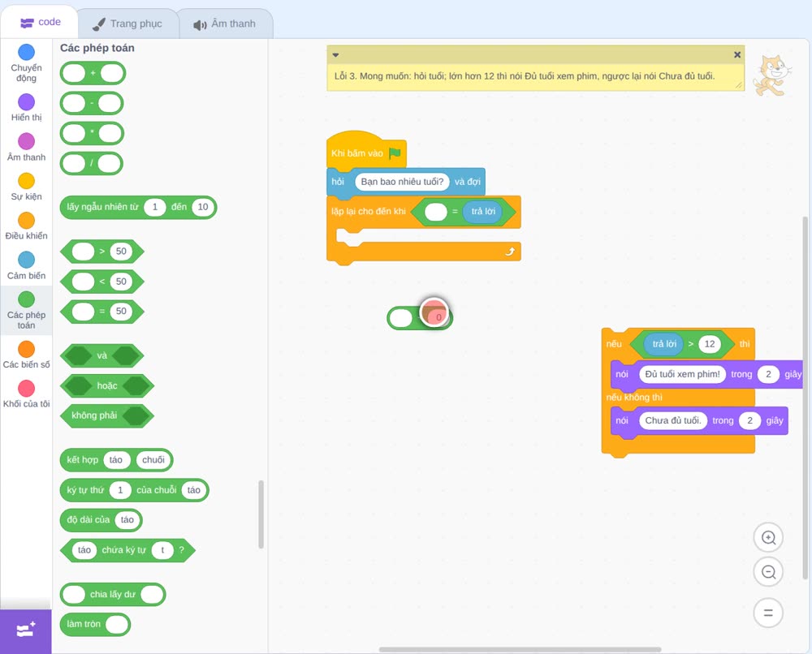Click the 'và' logic block
The width and height of the screenshot is (812, 654).
[x=102, y=356]
